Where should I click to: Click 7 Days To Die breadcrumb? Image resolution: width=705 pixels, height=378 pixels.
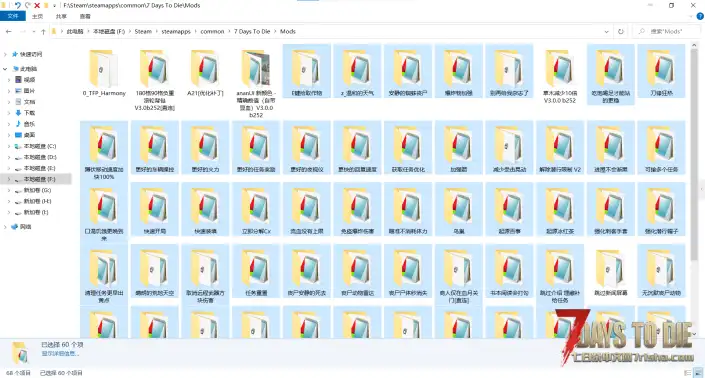coord(252,31)
